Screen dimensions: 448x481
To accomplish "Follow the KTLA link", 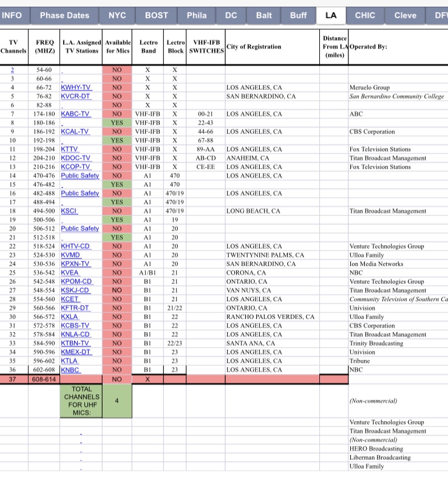I will pyautogui.click(x=69, y=361).
